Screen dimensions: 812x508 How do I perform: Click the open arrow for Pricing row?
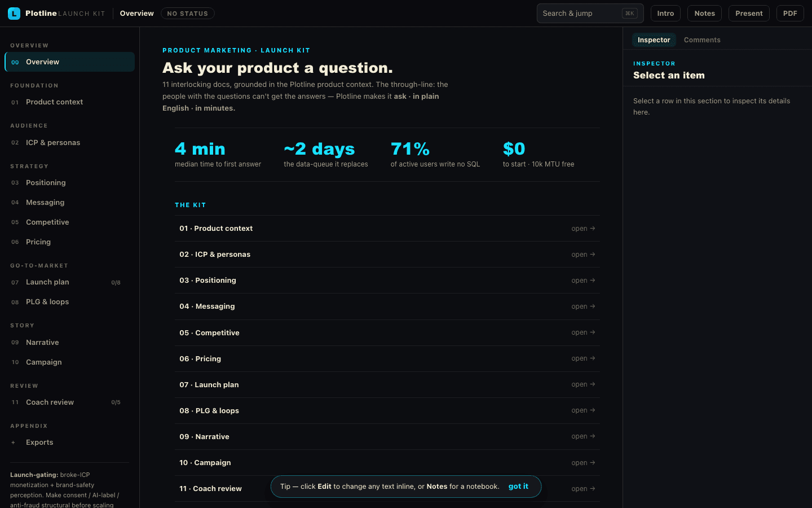(x=583, y=358)
